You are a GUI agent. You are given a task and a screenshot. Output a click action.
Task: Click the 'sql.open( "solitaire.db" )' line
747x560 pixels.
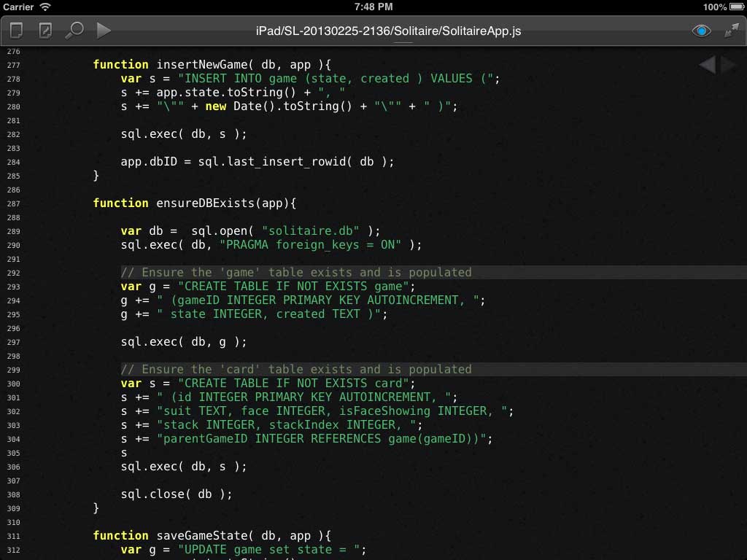click(251, 231)
